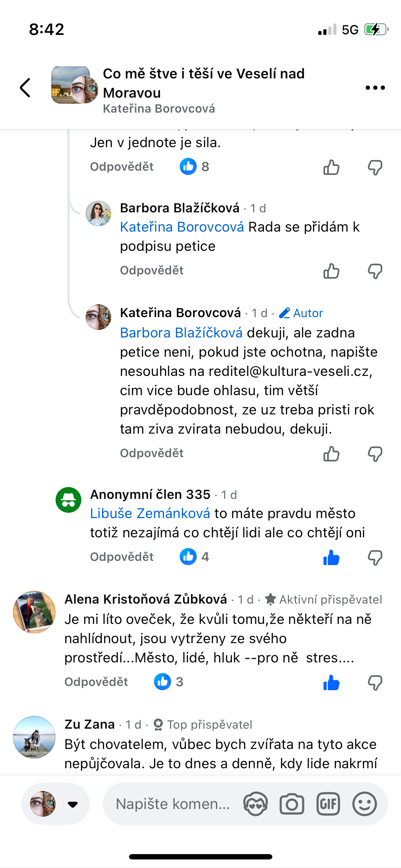Expand the comment-as profile switcher arrow
Image resolution: width=401 pixels, height=868 pixels.
[x=73, y=804]
